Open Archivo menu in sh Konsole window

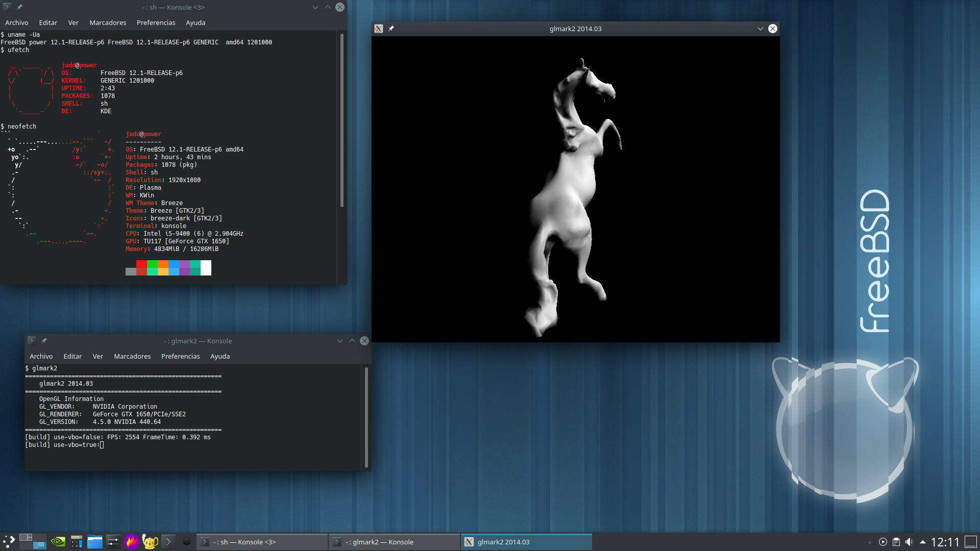[x=17, y=23]
